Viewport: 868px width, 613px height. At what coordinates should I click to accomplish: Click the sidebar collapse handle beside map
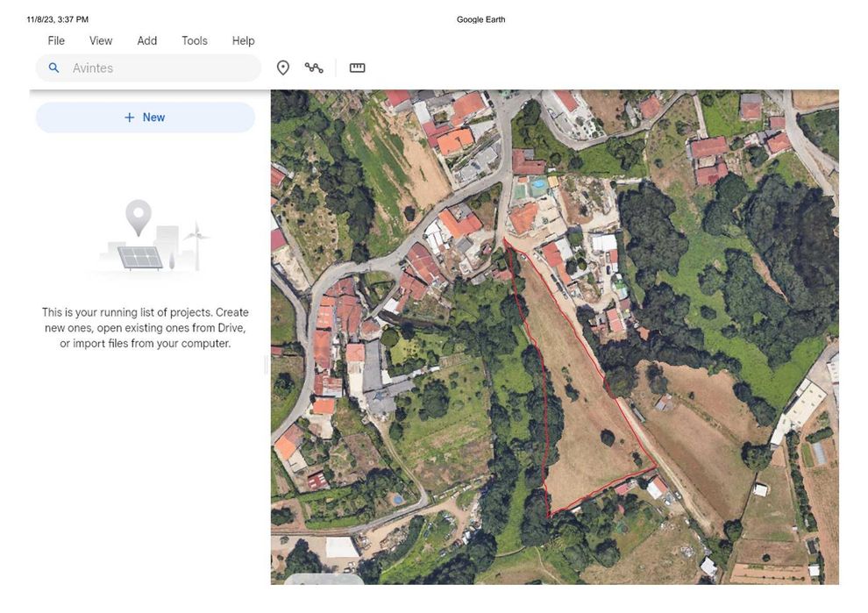267,365
